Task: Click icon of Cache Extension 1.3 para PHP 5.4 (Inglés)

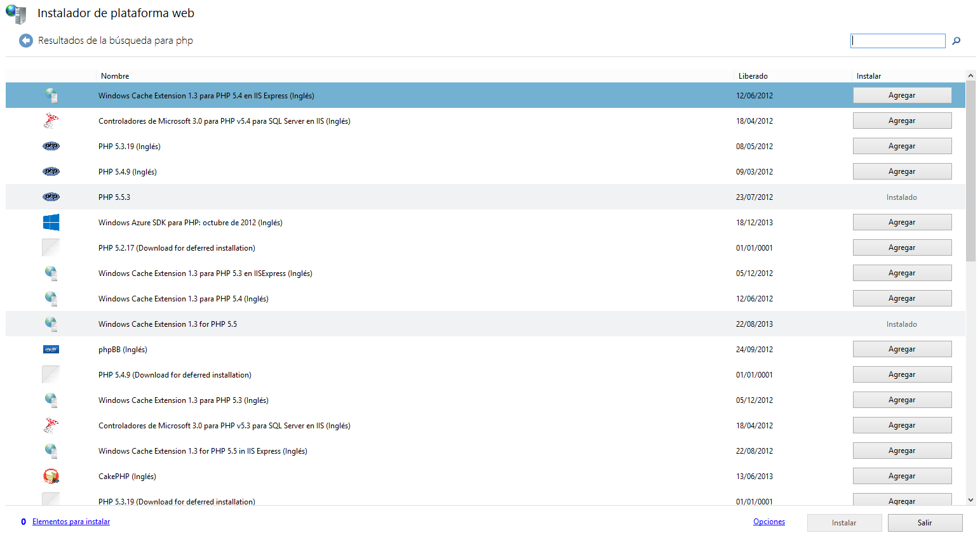Action: point(51,298)
